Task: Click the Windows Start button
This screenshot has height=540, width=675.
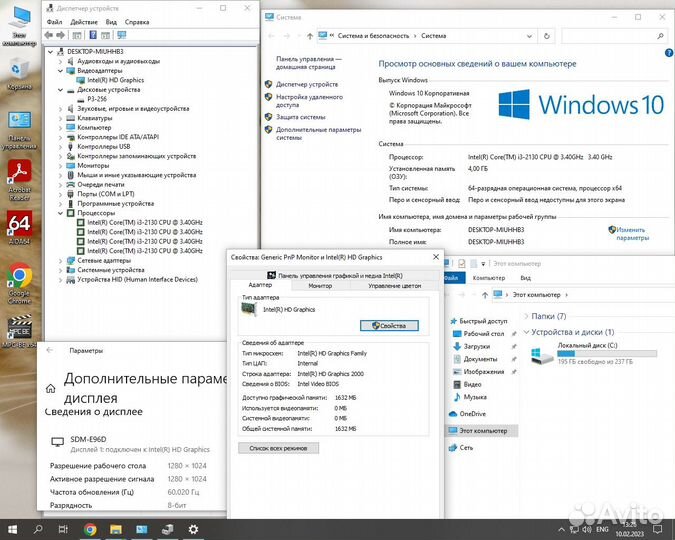Action: click(12, 529)
